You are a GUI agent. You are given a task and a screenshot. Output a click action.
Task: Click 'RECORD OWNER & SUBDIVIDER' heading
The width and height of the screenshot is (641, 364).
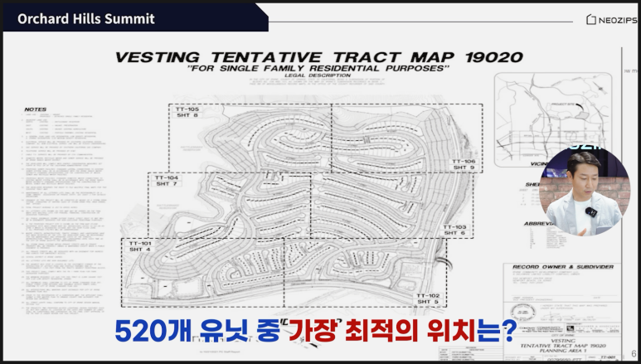click(x=563, y=267)
